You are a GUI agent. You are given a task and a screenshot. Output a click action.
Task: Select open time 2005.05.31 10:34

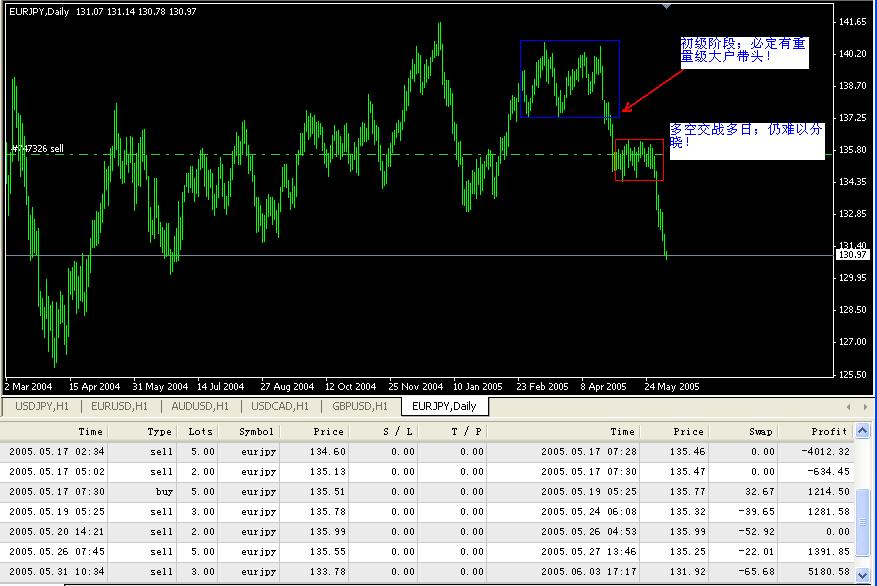[x=57, y=572]
